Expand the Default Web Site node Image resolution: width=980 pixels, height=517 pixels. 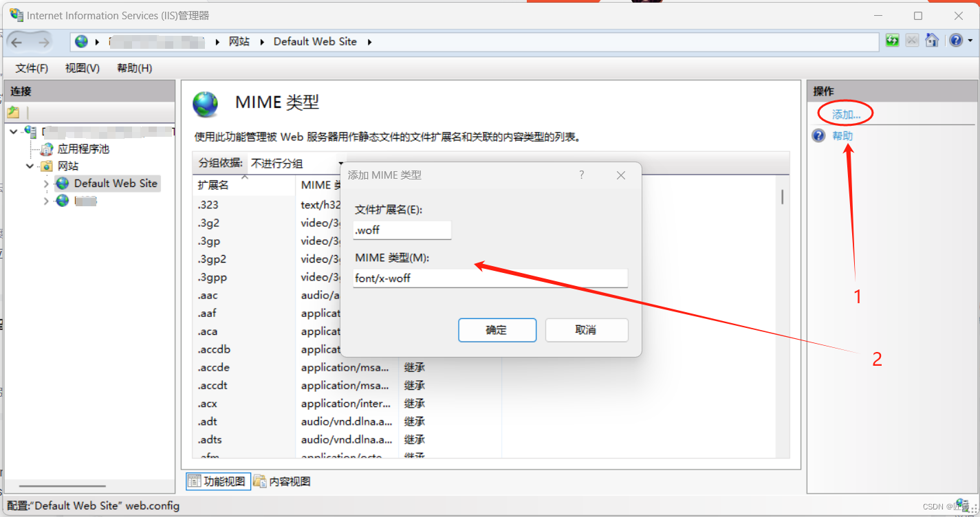coord(46,184)
